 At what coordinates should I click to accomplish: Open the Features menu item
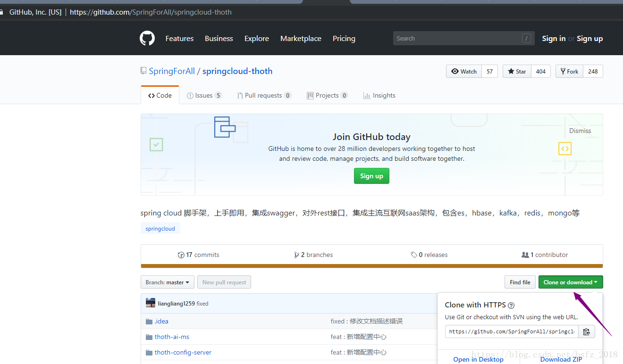[179, 39]
